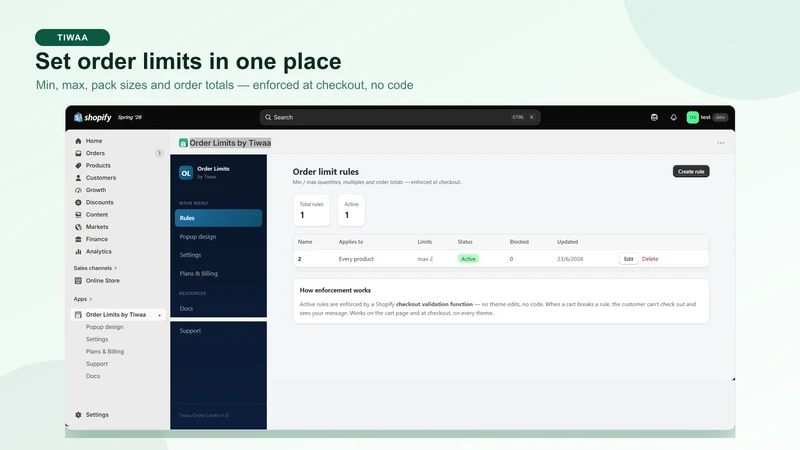Viewport: 800px width, 450px height.
Task: Click the Spring '26 edition label
Action: click(130, 117)
